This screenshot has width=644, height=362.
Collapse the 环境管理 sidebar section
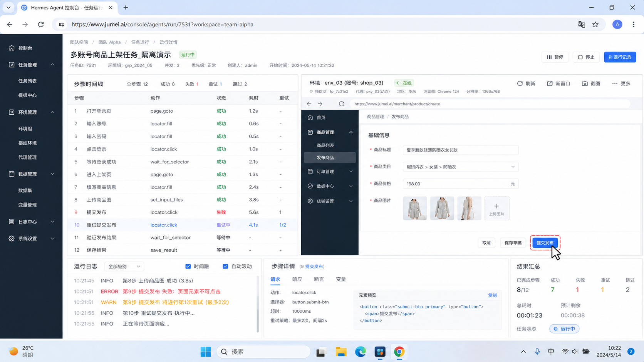pyautogui.click(x=52, y=112)
